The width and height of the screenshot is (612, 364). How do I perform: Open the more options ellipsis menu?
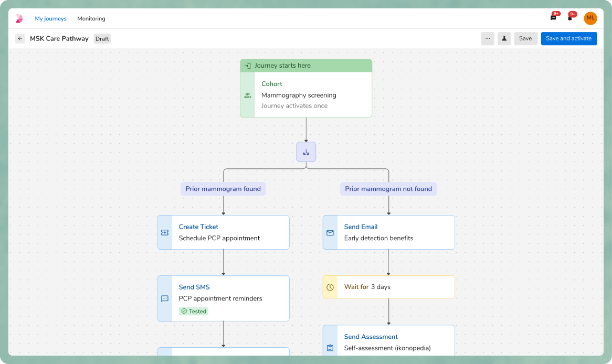pos(488,39)
